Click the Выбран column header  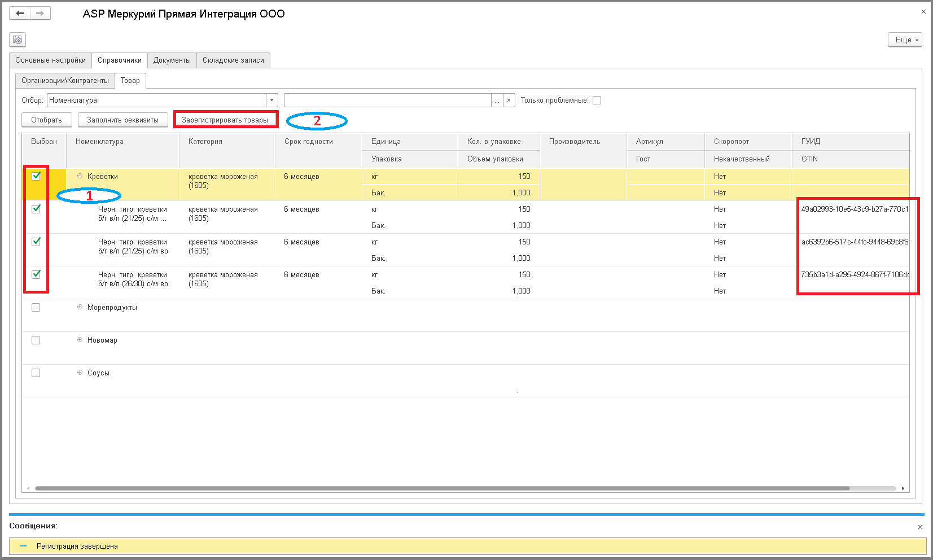pos(44,150)
